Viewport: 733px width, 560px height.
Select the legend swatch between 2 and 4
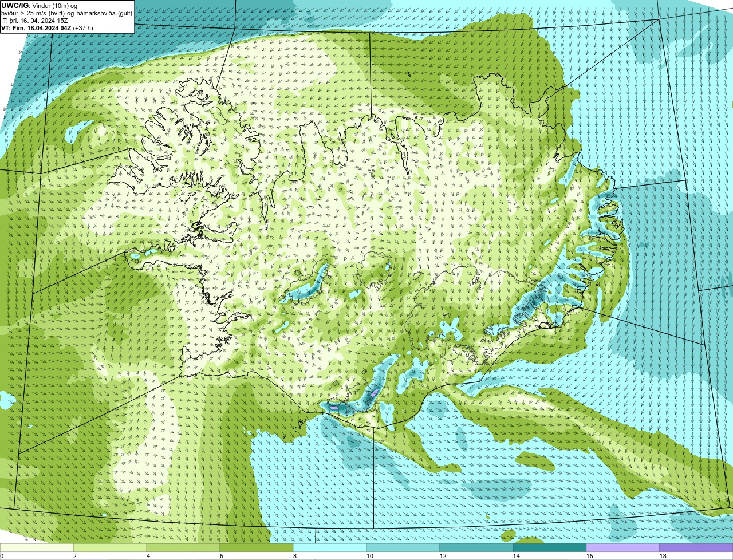(x=110, y=548)
